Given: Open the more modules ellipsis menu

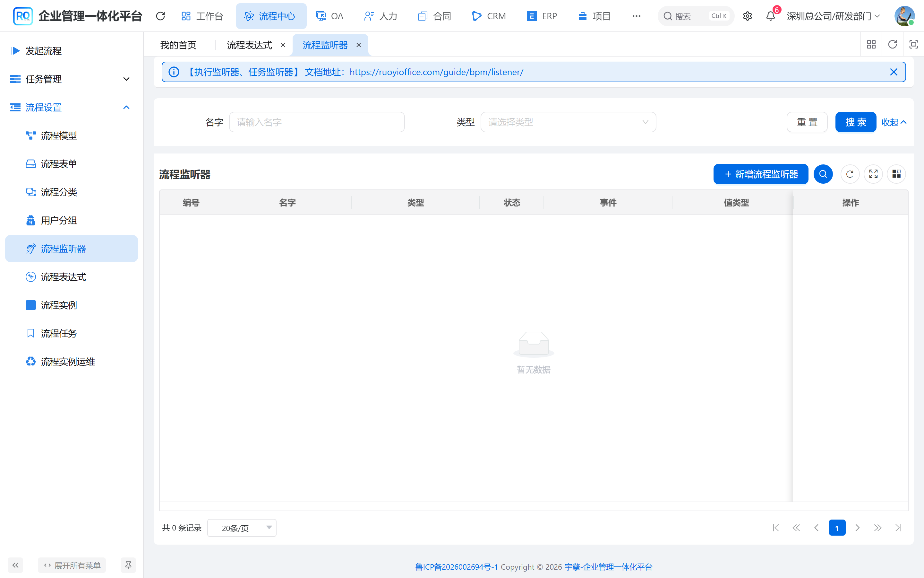Looking at the screenshot, I should (636, 16).
